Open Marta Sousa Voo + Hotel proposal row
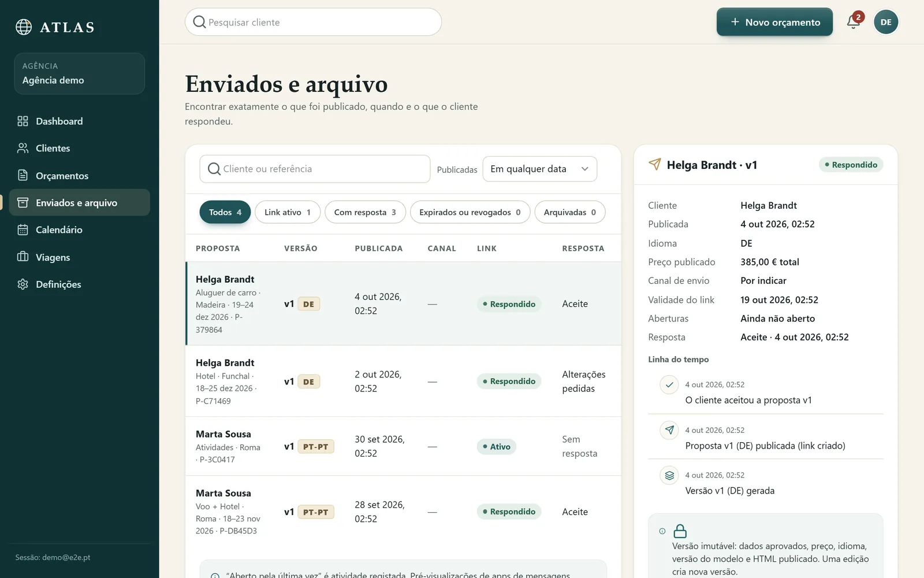This screenshot has width=924, height=578. [x=403, y=512]
